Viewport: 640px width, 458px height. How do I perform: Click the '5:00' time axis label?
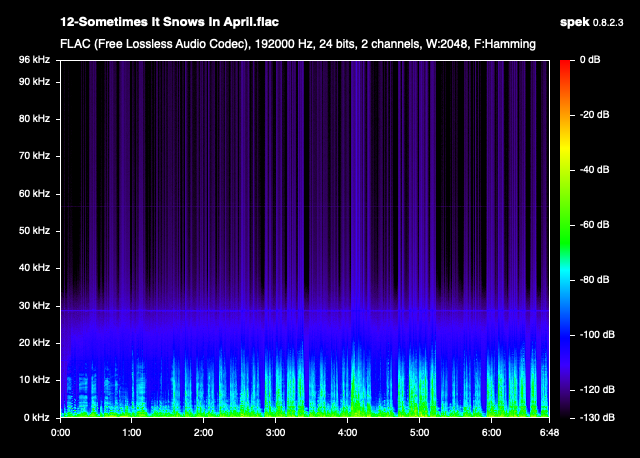coord(419,433)
